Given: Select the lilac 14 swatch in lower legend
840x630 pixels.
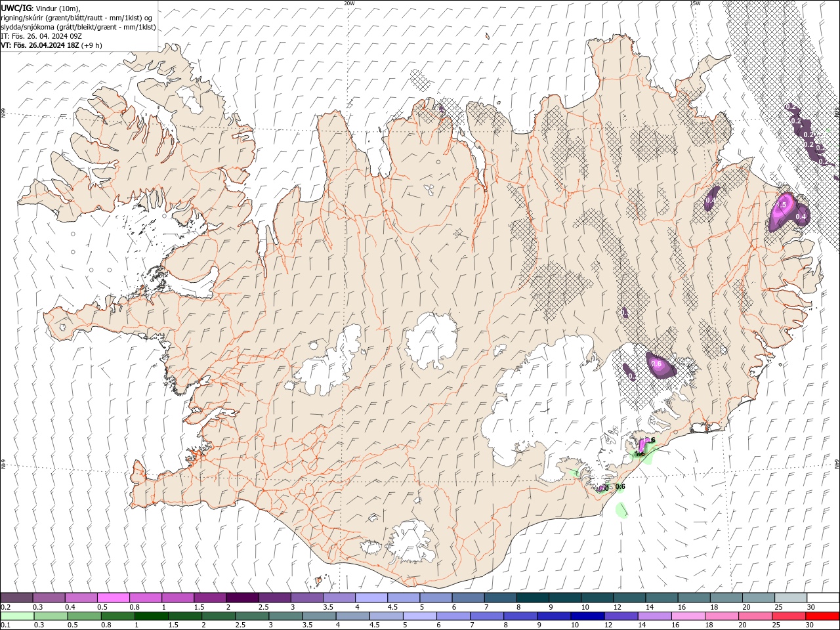Looking at the screenshot, I should click(654, 616).
